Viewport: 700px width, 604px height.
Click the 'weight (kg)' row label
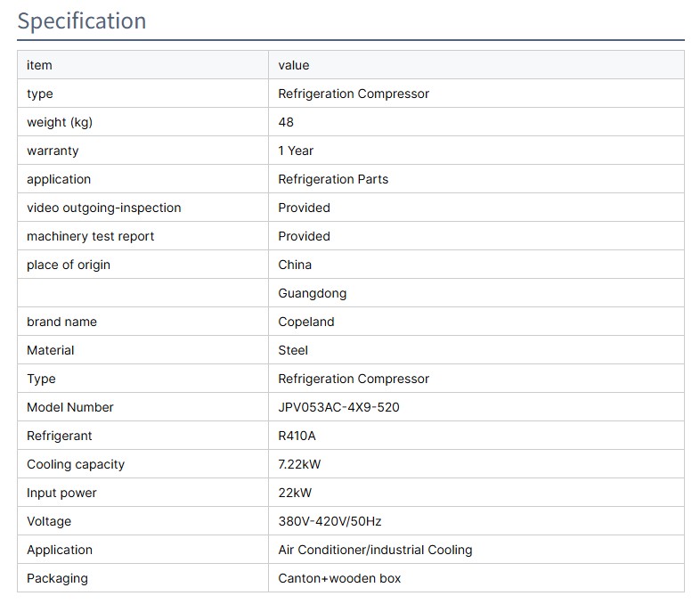coord(60,122)
